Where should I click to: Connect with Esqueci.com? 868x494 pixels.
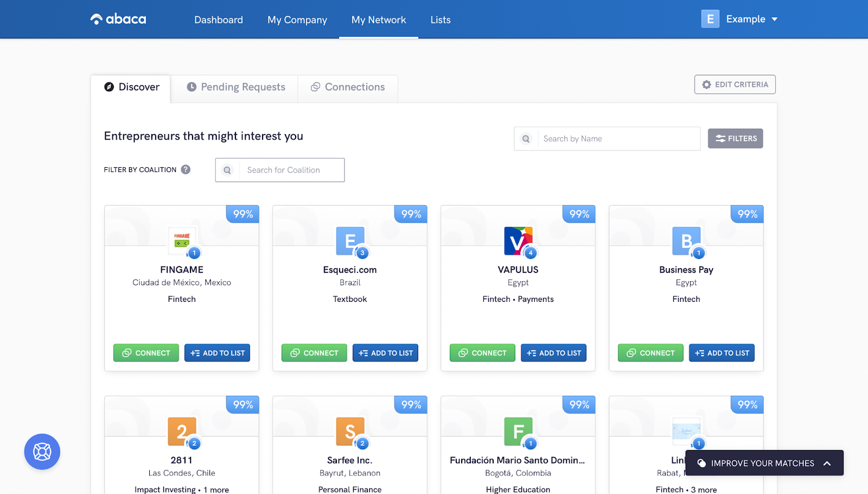(x=314, y=353)
